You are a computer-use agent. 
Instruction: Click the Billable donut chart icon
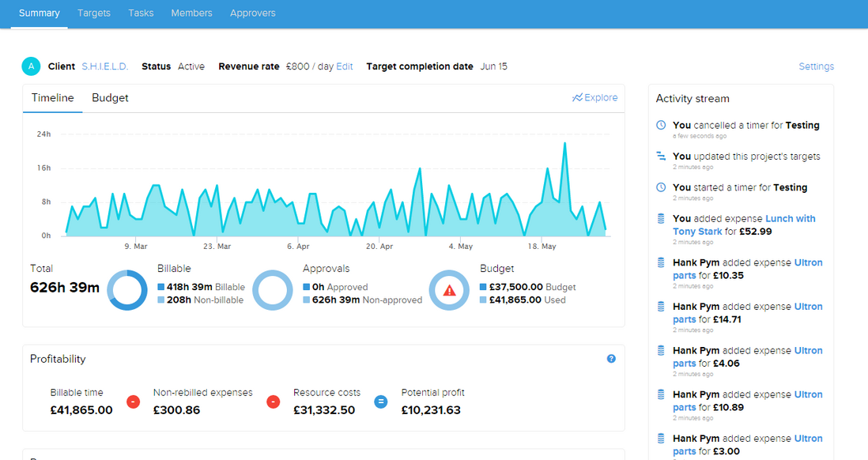tap(272, 289)
